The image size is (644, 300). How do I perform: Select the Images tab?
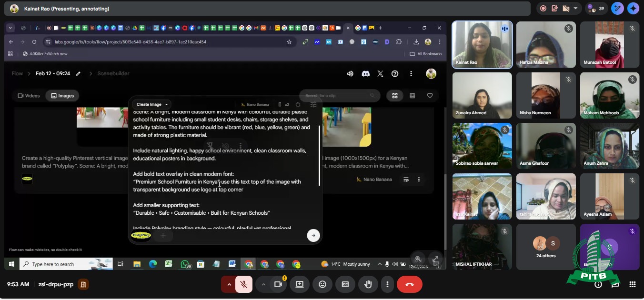click(x=62, y=96)
